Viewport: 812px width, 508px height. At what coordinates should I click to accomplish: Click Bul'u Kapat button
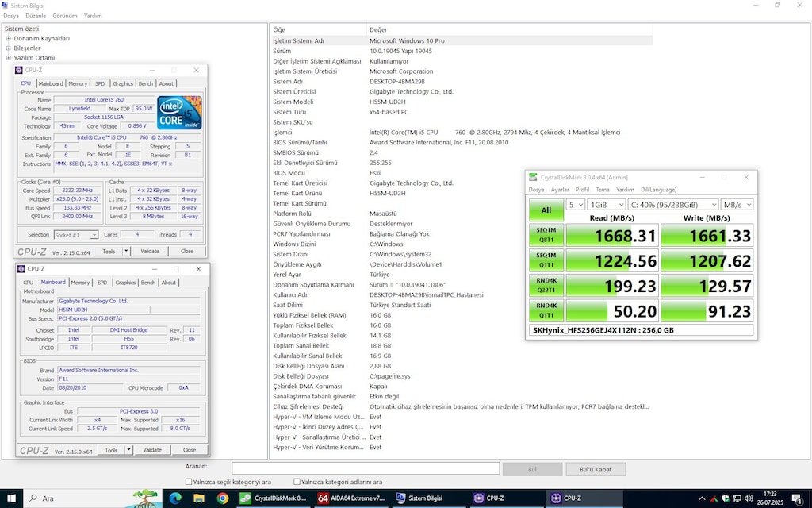coord(596,469)
